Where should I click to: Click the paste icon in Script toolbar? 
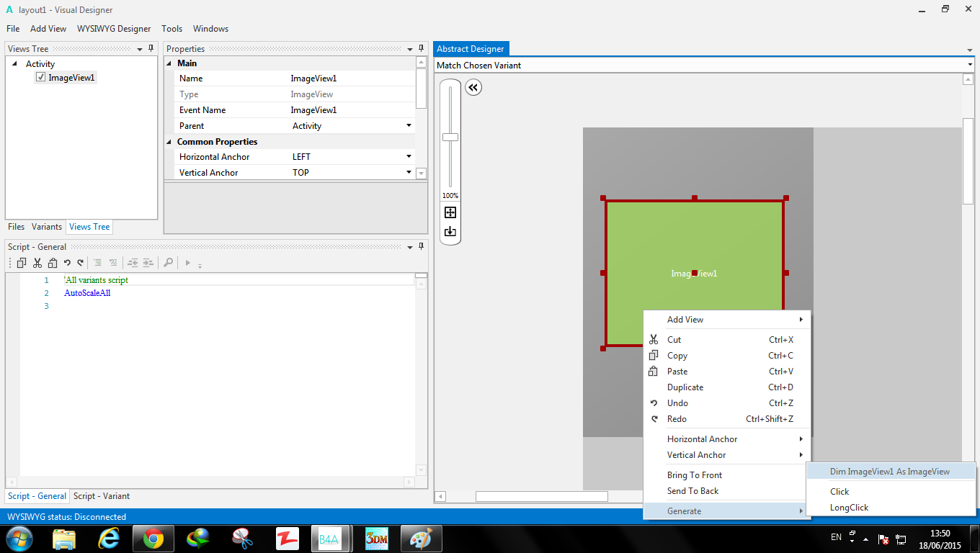tap(51, 263)
